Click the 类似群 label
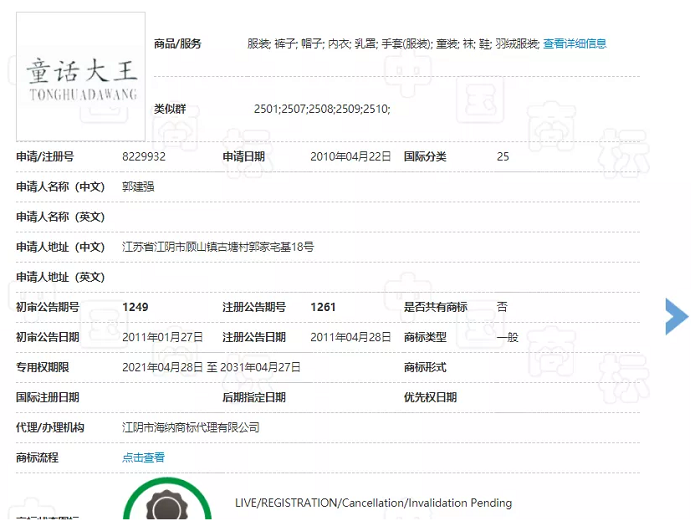Screen dimensions: 700x526 pyautogui.click(x=170, y=109)
